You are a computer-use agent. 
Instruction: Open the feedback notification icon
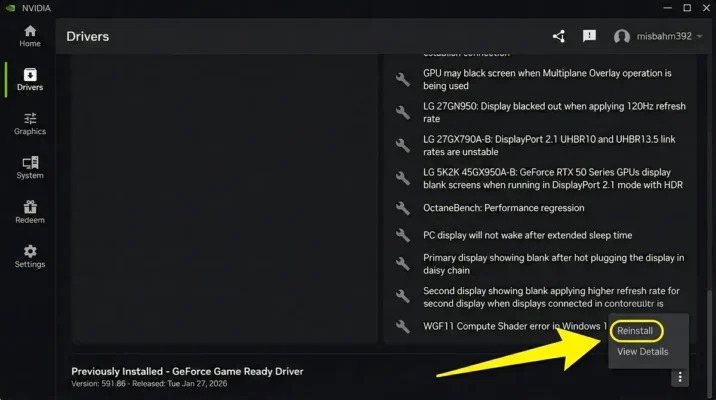589,36
